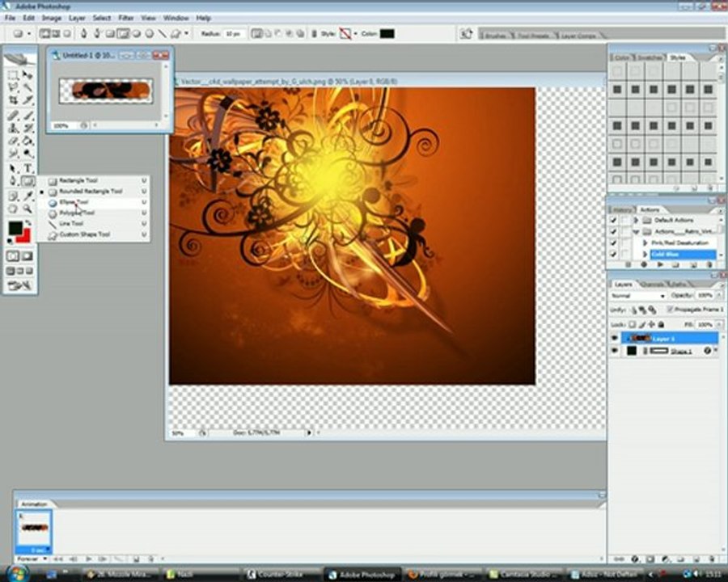Viewport: 728px width, 582px height.
Task: Click the Eyedropper tool icon
Action: click(28, 196)
